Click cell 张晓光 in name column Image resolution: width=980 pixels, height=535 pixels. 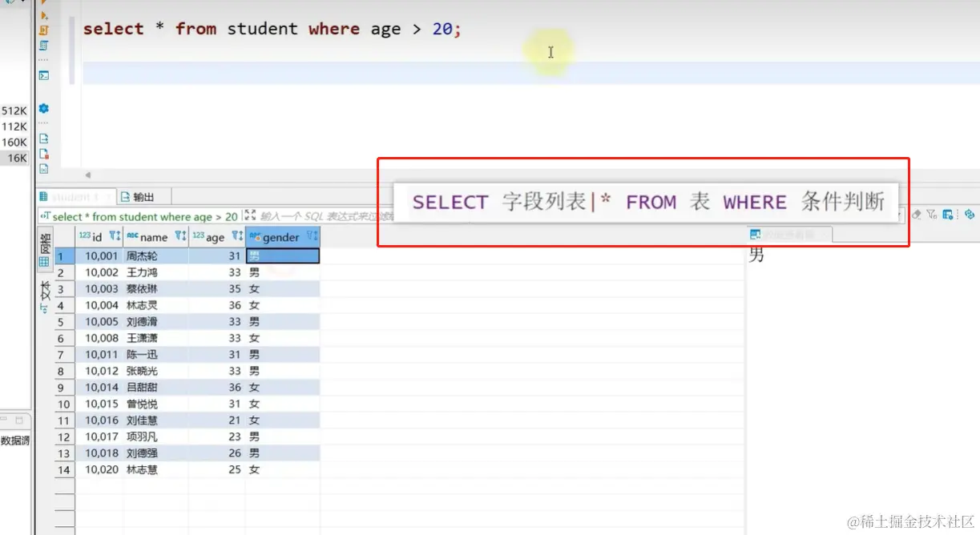click(x=155, y=371)
